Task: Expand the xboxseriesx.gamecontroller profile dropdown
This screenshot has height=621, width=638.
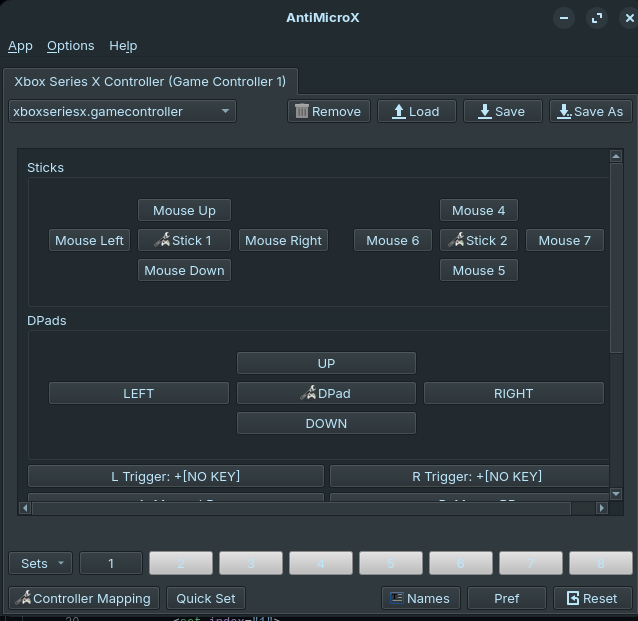Action: point(122,111)
